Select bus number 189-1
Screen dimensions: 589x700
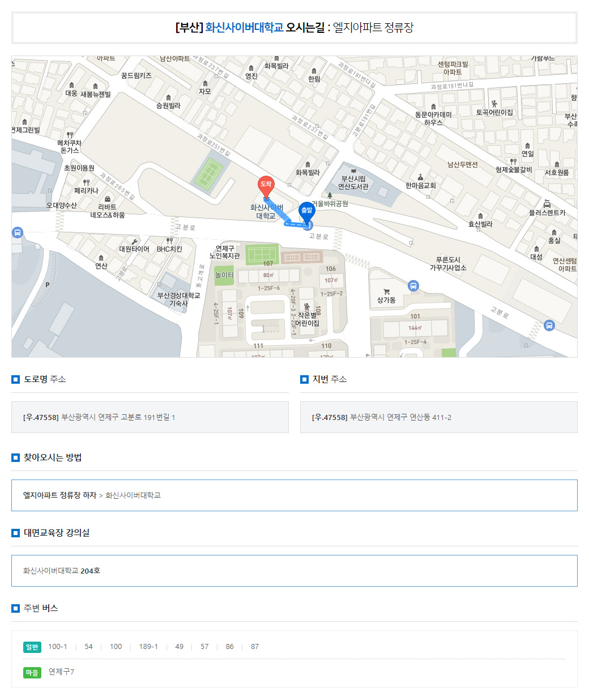[x=148, y=647]
